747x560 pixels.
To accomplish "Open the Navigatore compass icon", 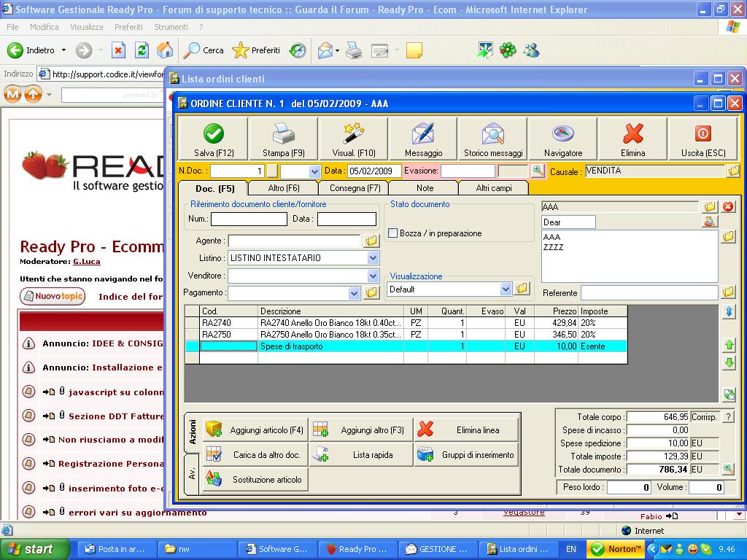I will click(x=563, y=134).
